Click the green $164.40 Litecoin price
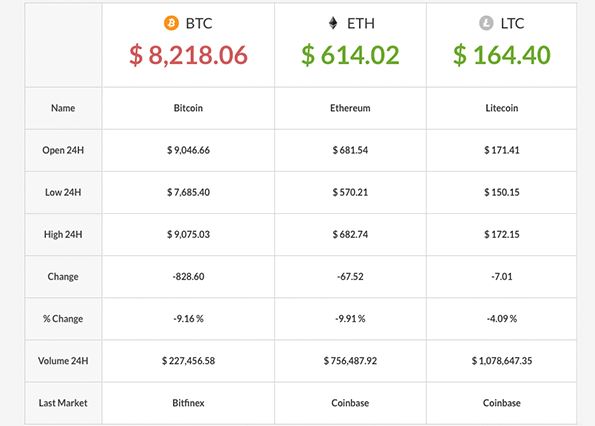 (502, 55)
